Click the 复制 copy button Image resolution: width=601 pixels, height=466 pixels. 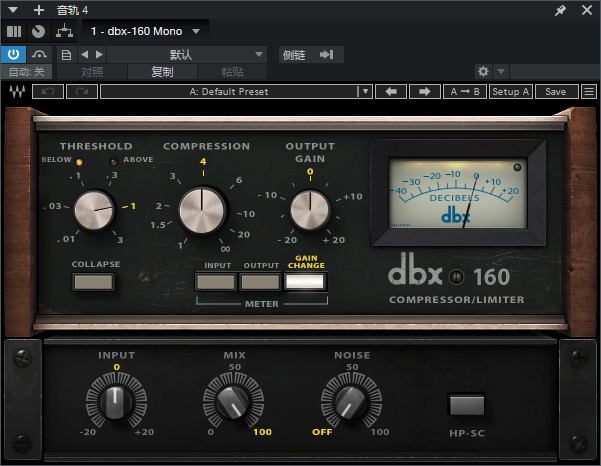pyautogui.click(x=163, y=72)
